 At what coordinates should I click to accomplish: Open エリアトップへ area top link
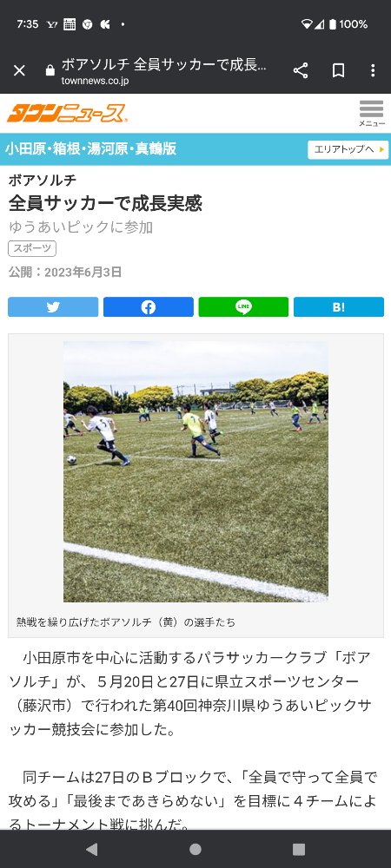(348, 149)
